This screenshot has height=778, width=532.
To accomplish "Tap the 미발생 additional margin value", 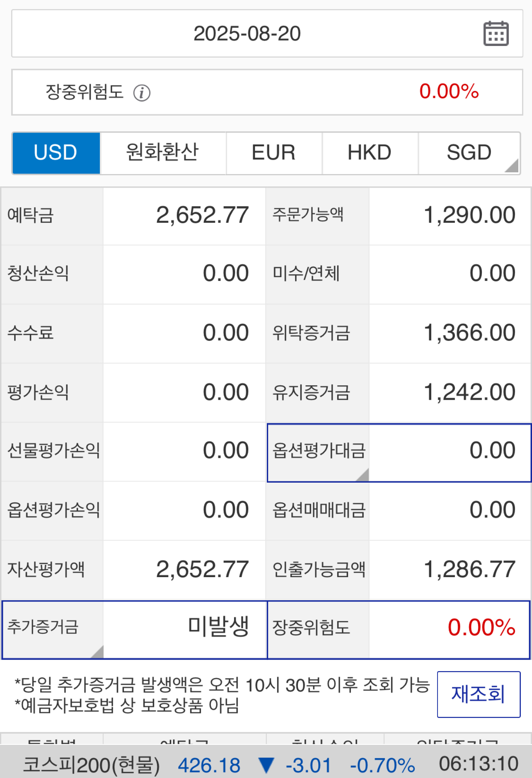I will (218, 626).
